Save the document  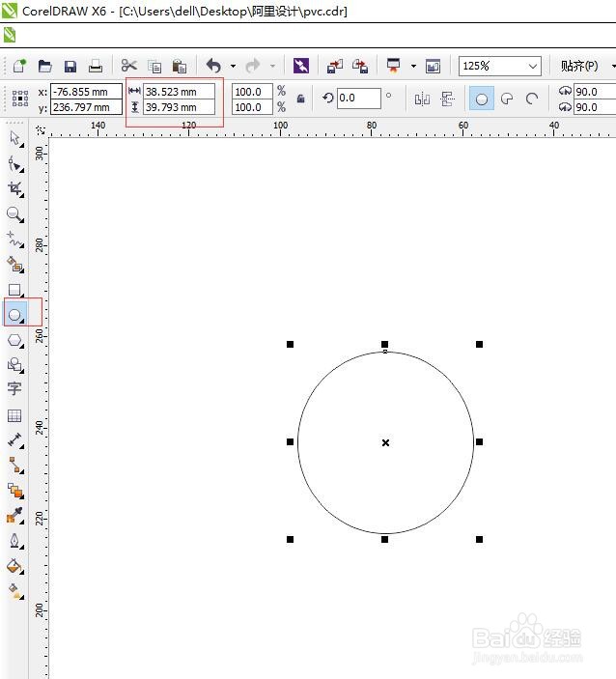tap(70, 67)
